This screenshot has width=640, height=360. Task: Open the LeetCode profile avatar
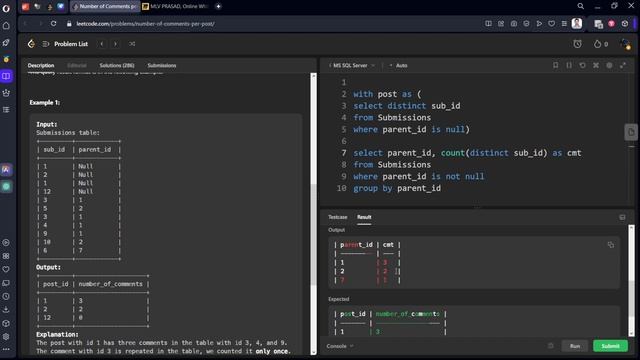(625, 44)
